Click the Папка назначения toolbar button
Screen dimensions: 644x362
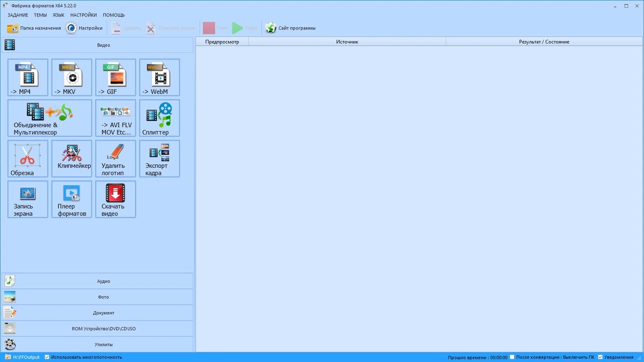(x=34, y=28)
